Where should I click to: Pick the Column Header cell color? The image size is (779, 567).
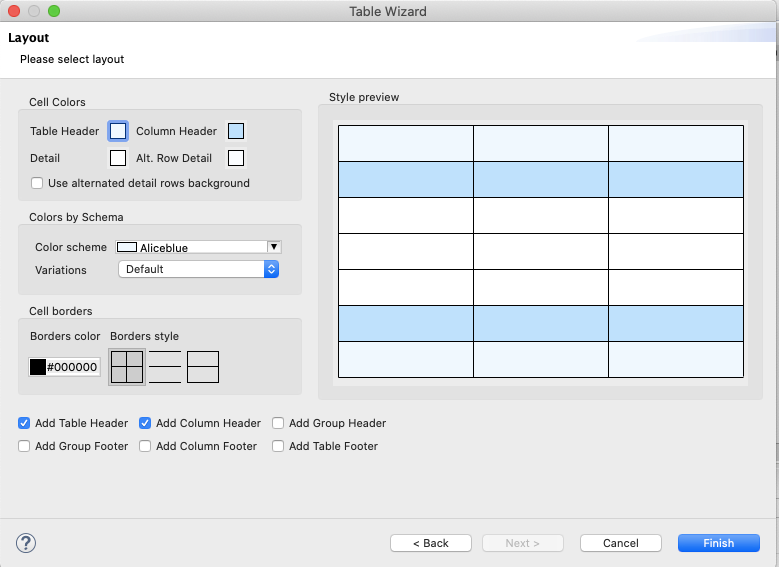coord(236,131)
